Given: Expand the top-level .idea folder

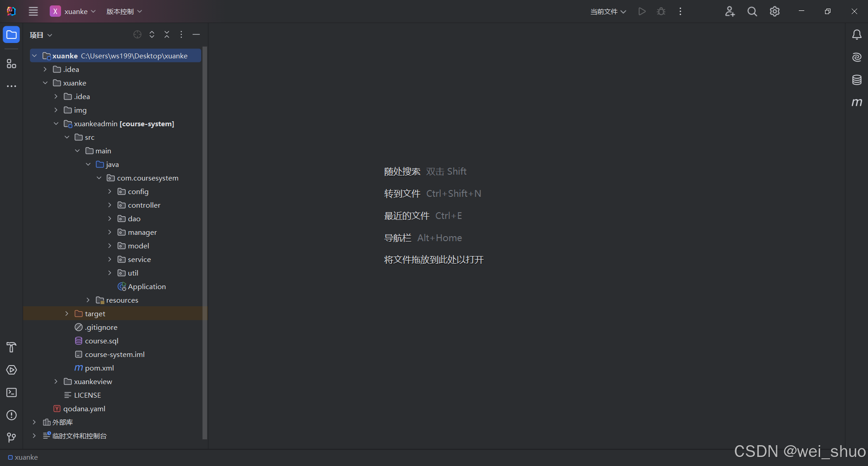Looking at the screenshot, I should 45,69.
